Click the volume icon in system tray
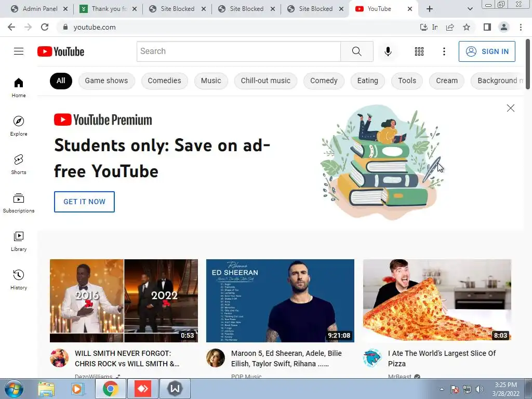Screen dimensions: 532x399 point(480,389)
